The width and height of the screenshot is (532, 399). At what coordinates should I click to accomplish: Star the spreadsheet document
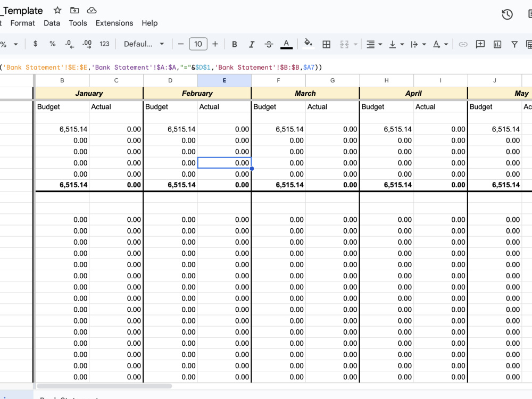pos(57,11)
